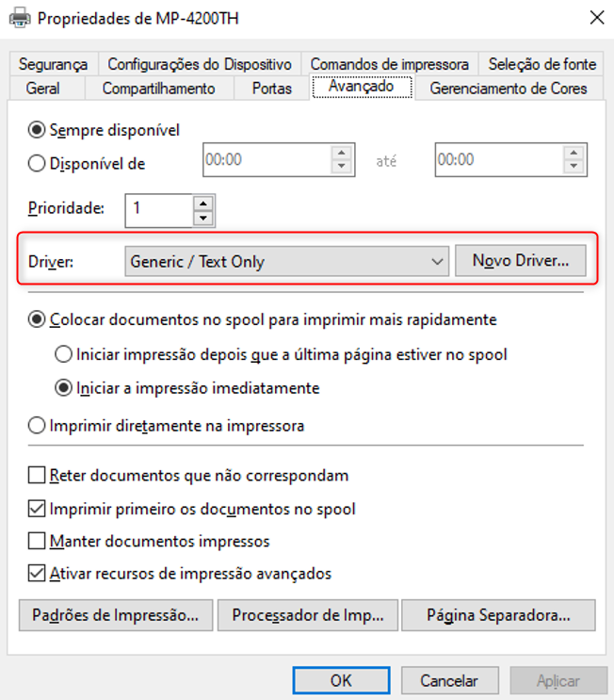
Task: Click the Prioridade number field
Action: click(158, 210)
